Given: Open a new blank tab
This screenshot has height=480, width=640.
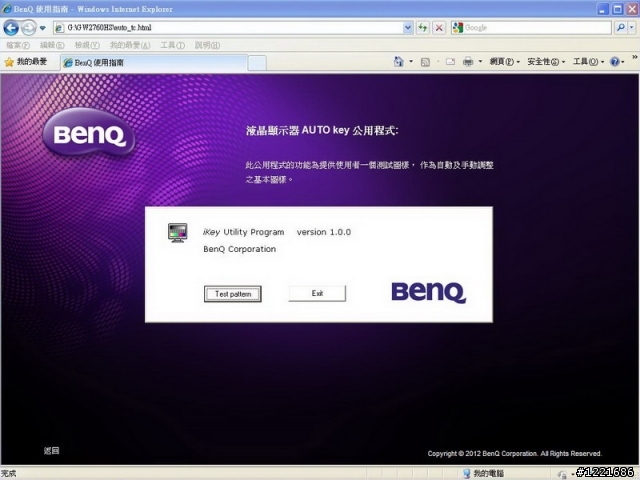Looking at the screenshot, I should point(257,63).
